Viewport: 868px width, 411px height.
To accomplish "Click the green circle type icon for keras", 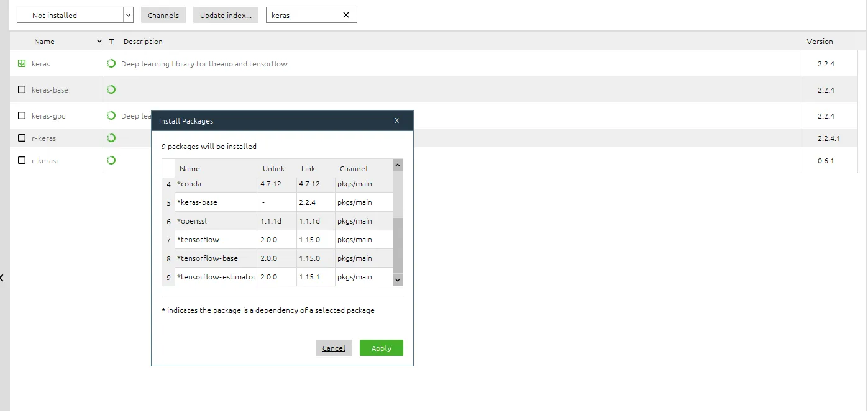I will click(111, 63).
